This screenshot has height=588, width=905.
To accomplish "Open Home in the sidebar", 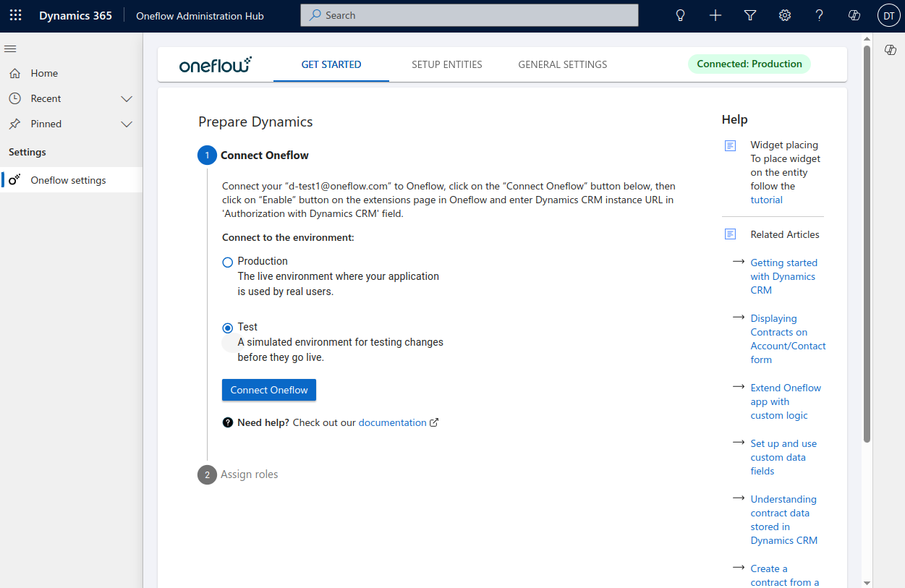I will [72, 73].
